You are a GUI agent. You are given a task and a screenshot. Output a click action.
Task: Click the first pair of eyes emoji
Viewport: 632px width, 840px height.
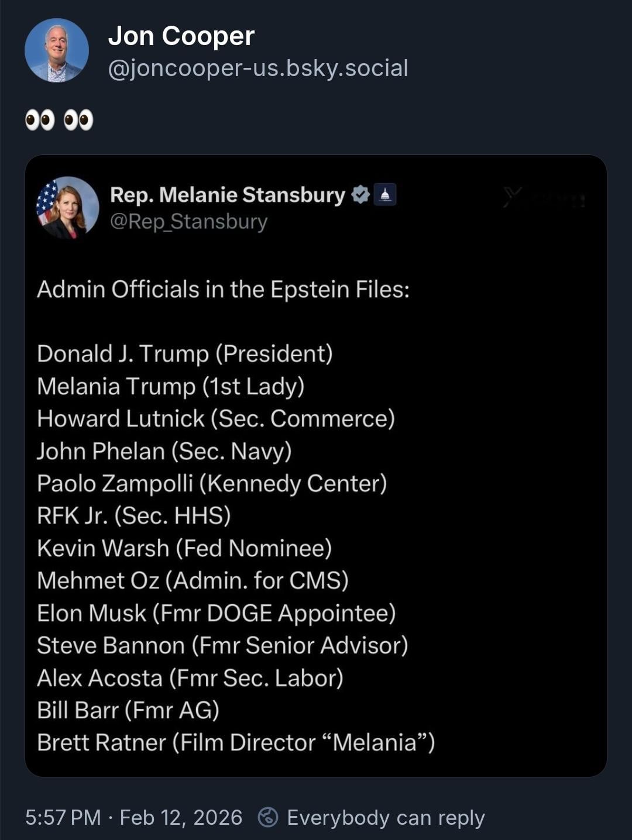(x=40, y=121)
